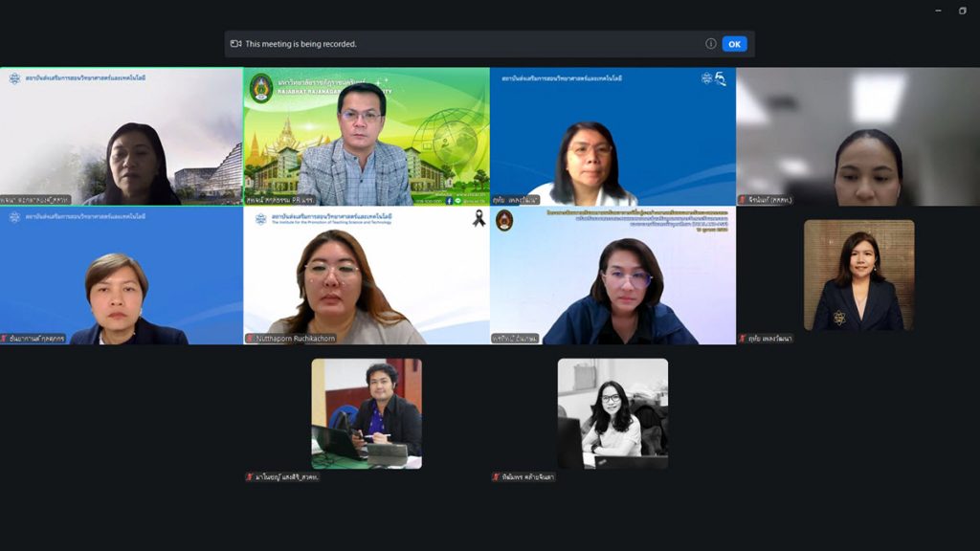This screenshot has width=980, height=551.
Task: Click the camera recording icon in banner
Action: click(235, 44)
